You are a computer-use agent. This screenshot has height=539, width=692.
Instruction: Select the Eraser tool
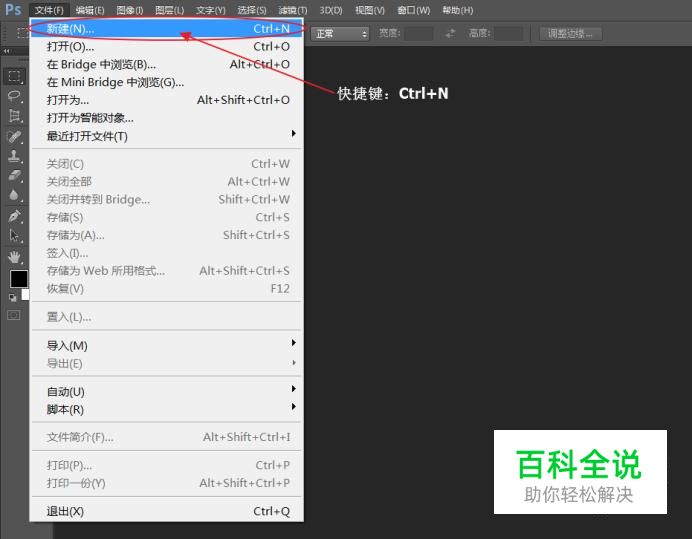[14, 175]
